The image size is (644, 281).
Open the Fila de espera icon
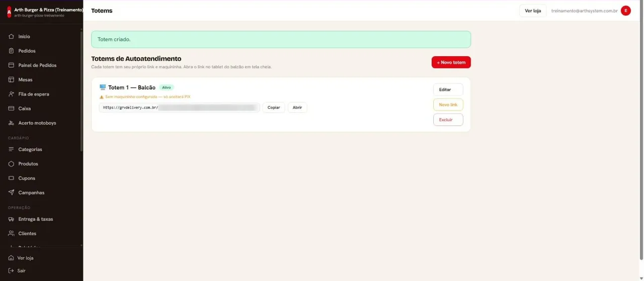click(12, 94)
